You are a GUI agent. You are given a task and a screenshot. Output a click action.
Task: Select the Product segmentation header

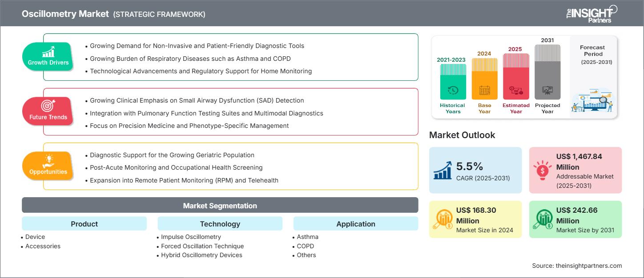[84, 224]
